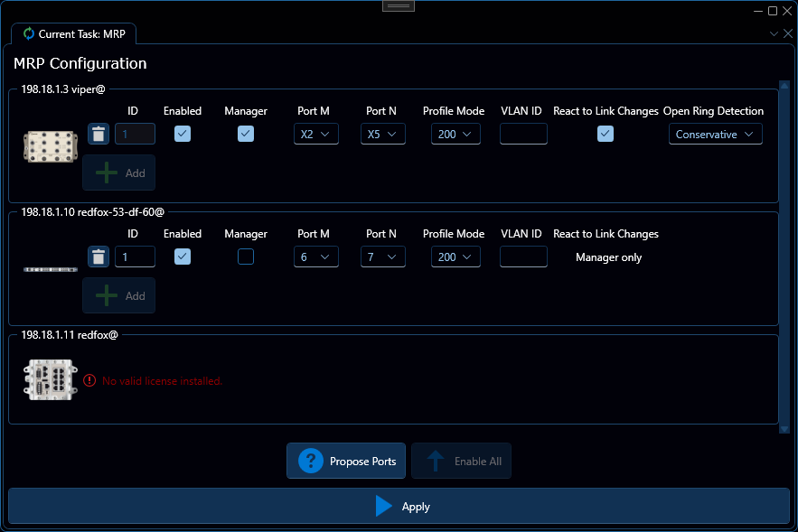The height and width of the screenshot is (532, 798).
Task: Toggle React to Link Changes for viper
Action: point(606,134)
